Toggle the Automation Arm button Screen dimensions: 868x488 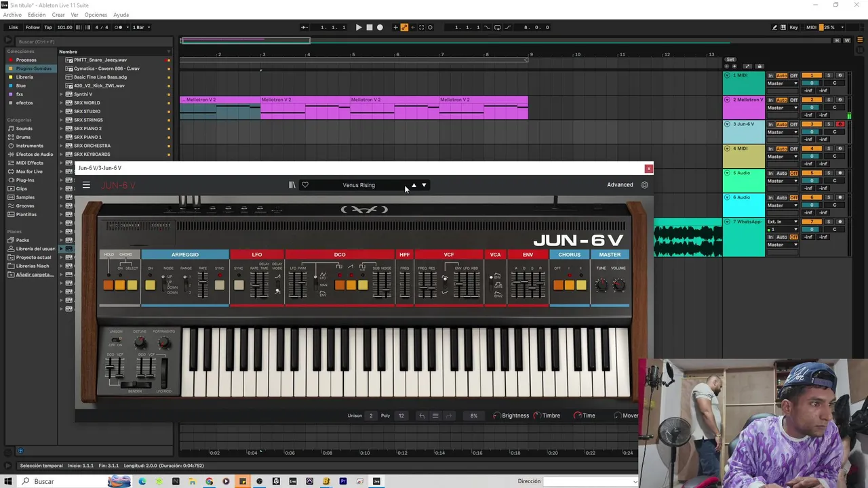point(404,27)
